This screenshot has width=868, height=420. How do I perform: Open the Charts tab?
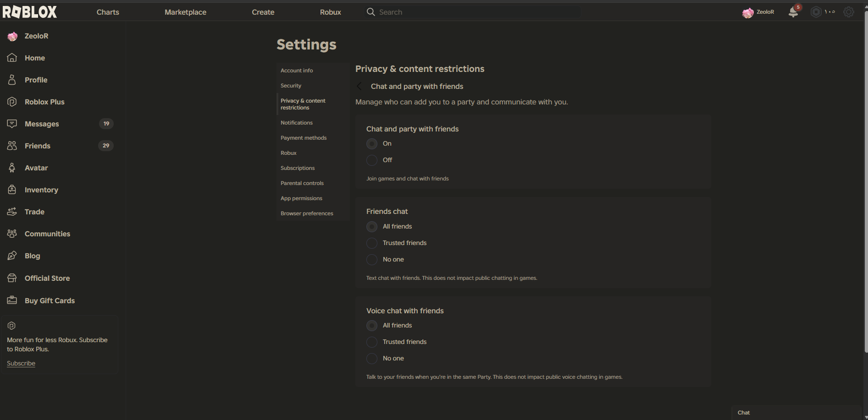click(x=108, y=12)
